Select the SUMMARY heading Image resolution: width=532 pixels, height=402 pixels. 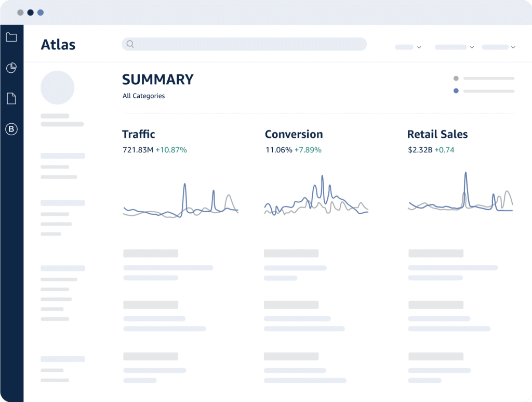(x=158, y=80)
